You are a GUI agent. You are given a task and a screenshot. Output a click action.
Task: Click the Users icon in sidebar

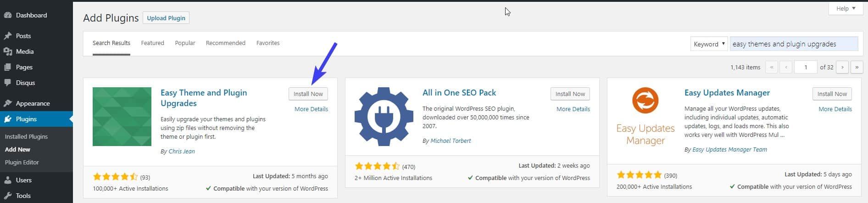[7, 180]
